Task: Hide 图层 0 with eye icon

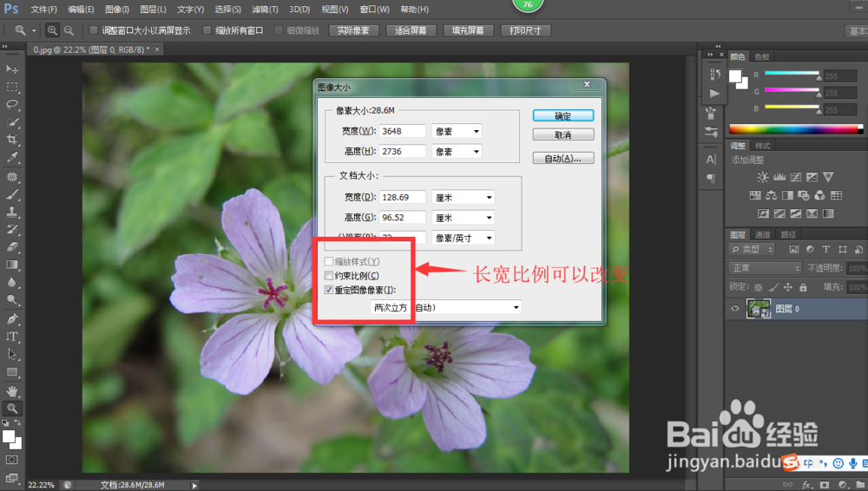Action: point(735,309)
